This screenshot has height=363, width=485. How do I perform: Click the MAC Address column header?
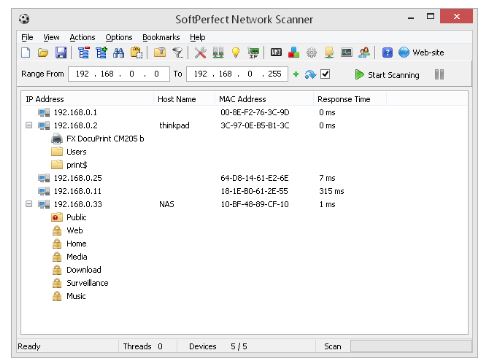point(264,99)
